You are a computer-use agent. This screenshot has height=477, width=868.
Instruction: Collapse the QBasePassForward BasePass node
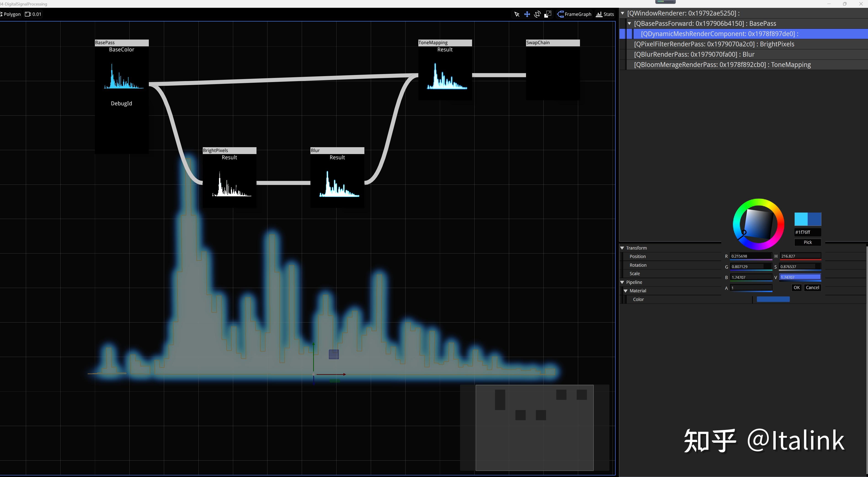point(629,24)
